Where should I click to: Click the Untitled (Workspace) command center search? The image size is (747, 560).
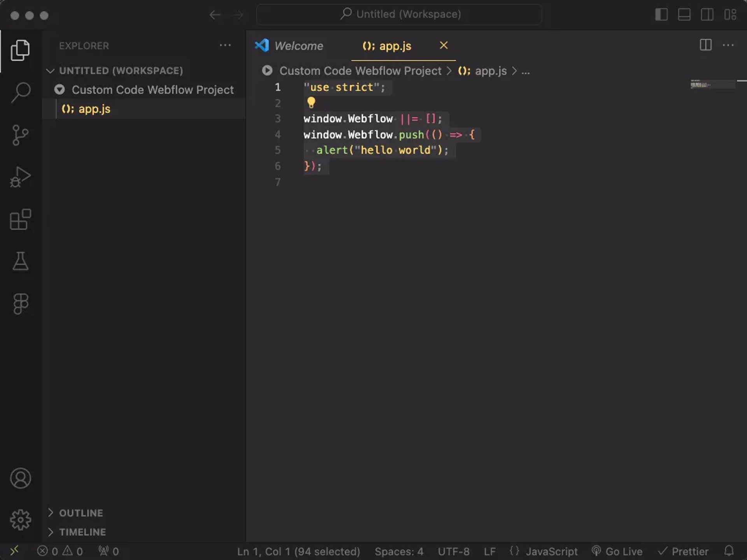399,14
